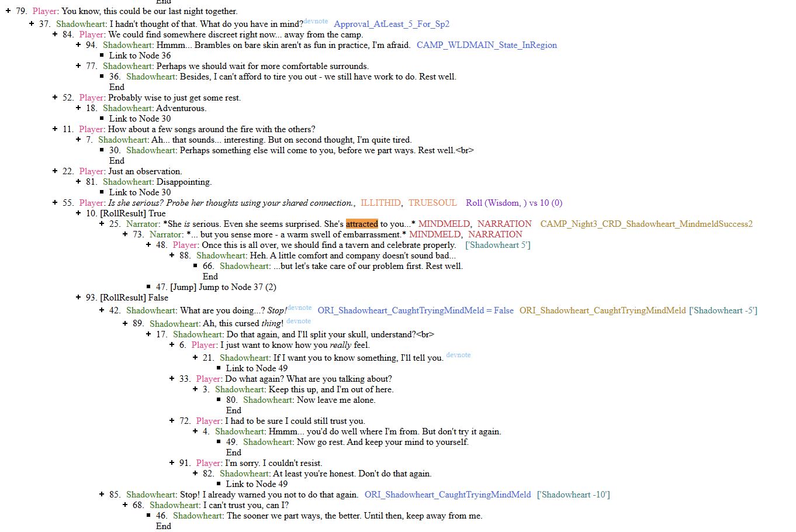
Task: Collapse node 94 about brambles on bare skin
Action: point(78,45)
